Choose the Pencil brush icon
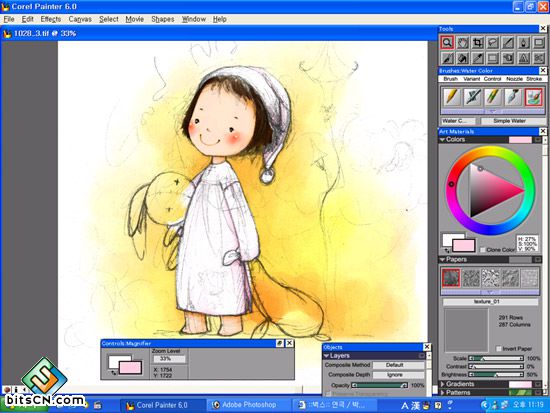 click(451, 97)
